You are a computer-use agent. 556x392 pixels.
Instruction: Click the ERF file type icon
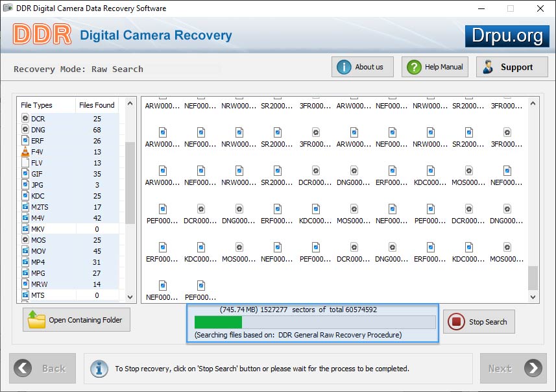(25, 140)
